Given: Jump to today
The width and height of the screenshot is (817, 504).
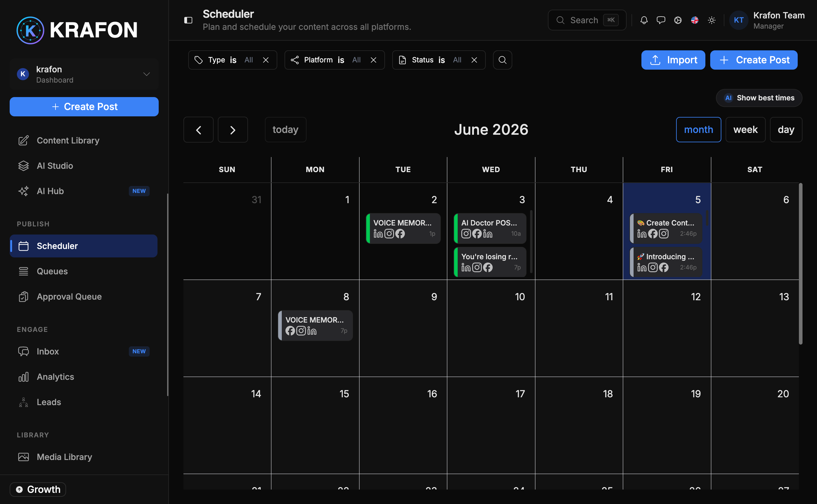Looking at the screenshot, I should [285, 130].
